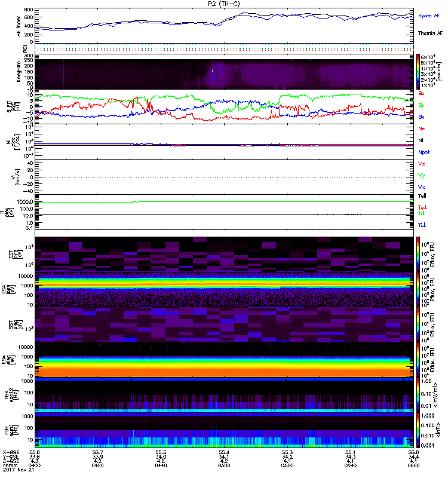This screenshot has width=448, height=478.
Task: Click the SST electrons Eflux colorbar
Action: 418,324
